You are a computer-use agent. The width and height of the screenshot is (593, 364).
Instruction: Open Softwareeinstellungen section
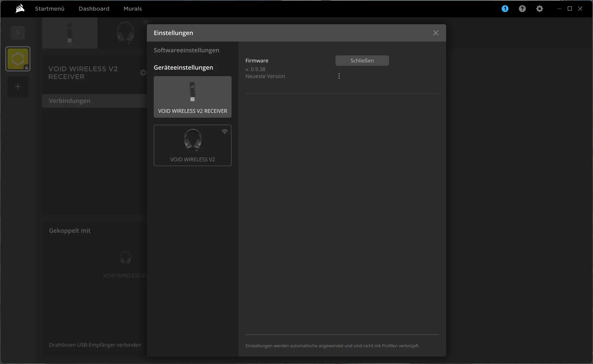click(186, 50)
